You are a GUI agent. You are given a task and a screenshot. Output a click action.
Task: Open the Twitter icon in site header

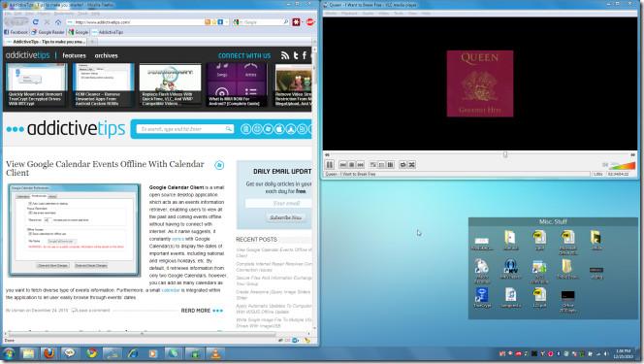point(296,55)
